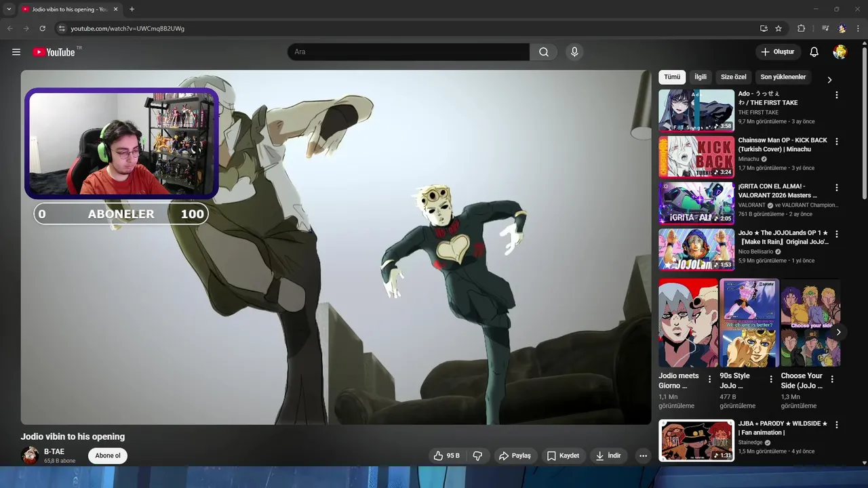Open the JOJOLands OP 1 thumbnail
Screen dimensions: 868x488
pos(696,249)
